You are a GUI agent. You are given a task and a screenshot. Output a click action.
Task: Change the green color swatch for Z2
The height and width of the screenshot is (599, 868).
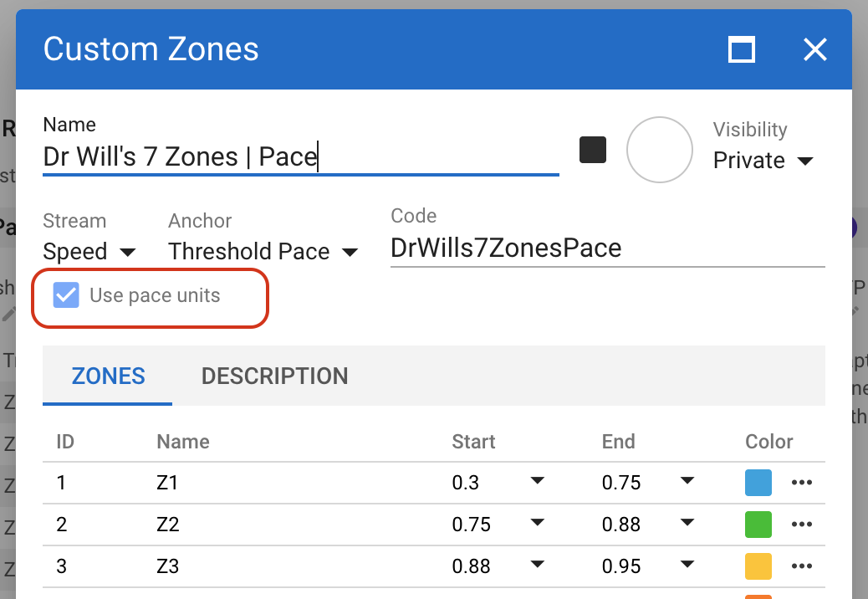[x=758, y=525]
